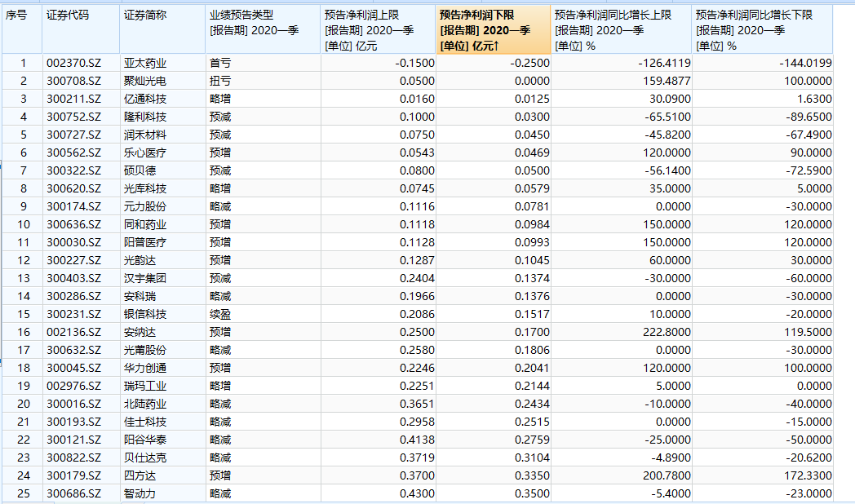
Task: Select stock code 002136.SZ
Action: 73,333
